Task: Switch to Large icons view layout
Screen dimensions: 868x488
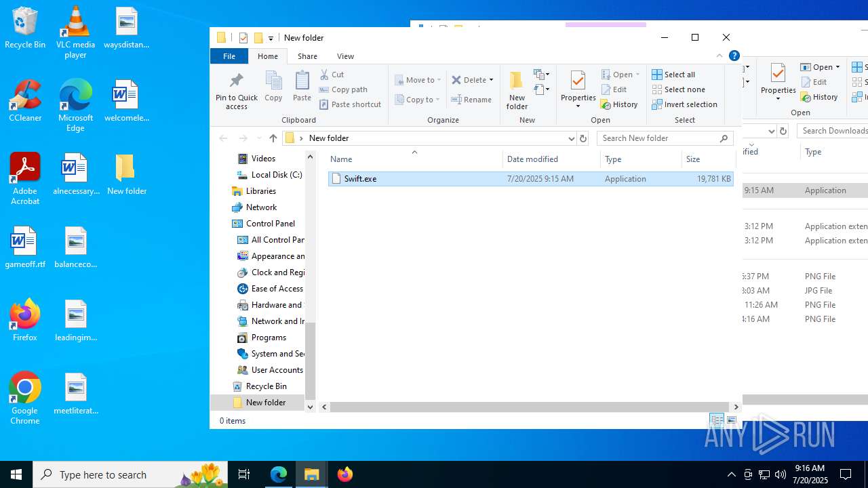Action: (732, 421)
